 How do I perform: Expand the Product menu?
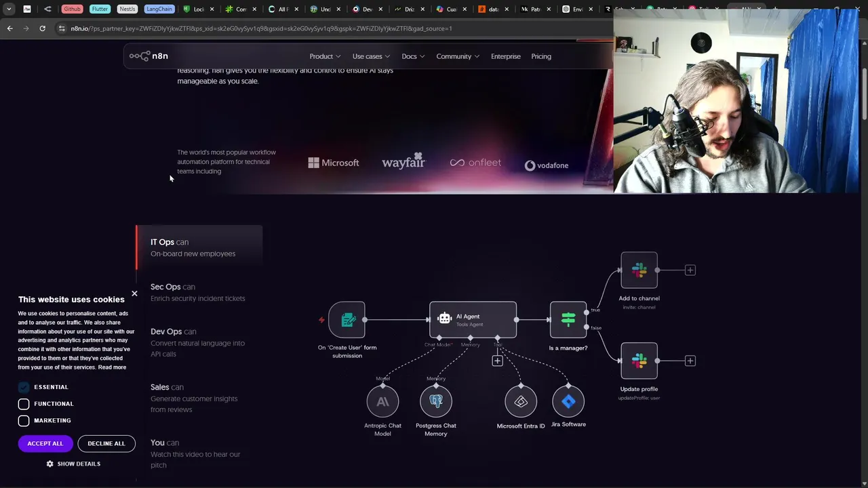(x=325, y=56)
